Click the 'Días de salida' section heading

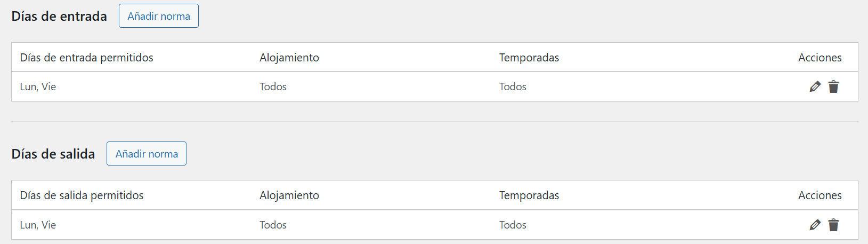tap(53, 154)
